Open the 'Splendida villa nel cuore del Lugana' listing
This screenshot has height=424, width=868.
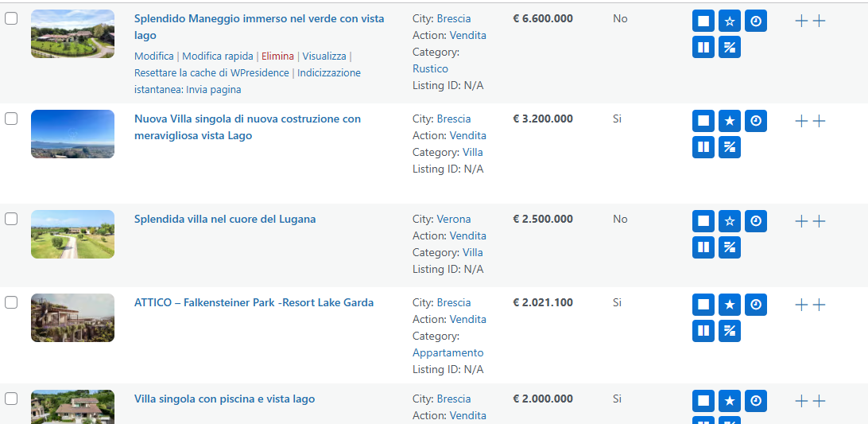[x=225, y=219]
